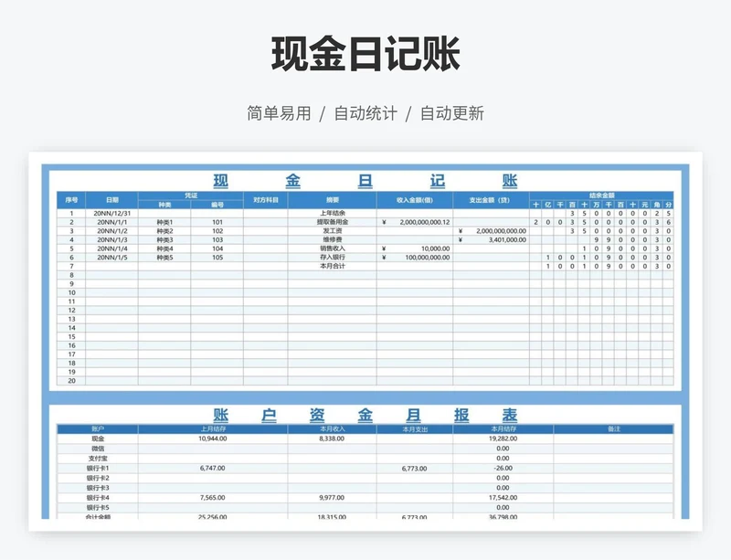Screen dimensions: 731x560
Task: Click the previous balance value '10,944.00'
Action: coord(213,438)
